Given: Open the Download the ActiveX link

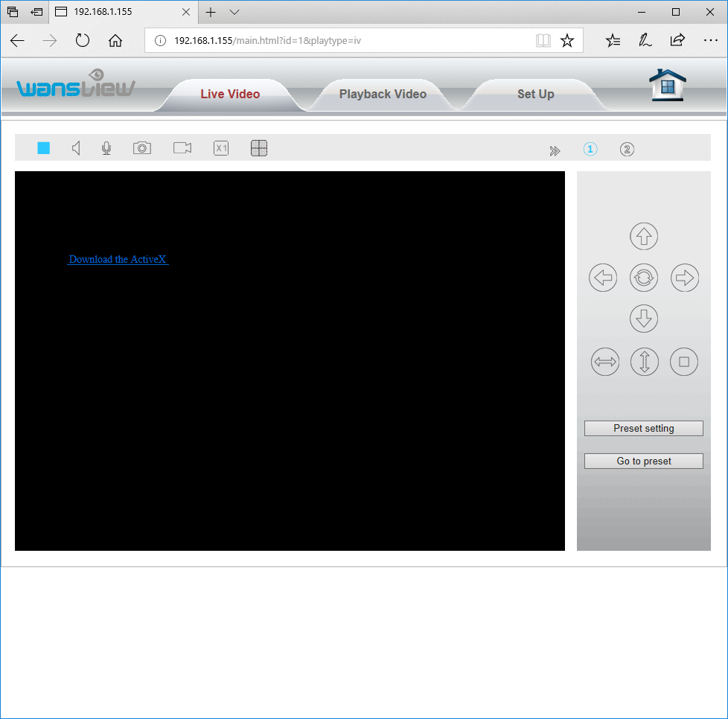Looking at the screenshot, I should click(118, 259).
